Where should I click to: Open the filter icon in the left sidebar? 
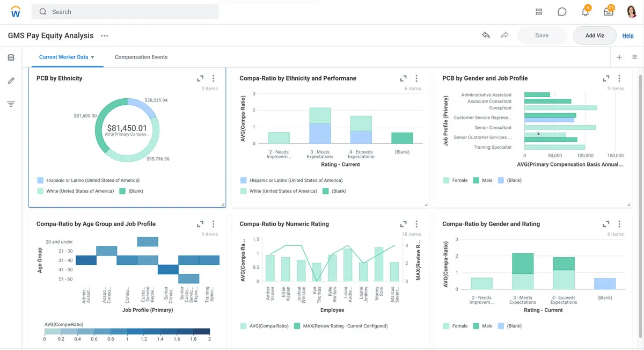click(x=11, y=104)
